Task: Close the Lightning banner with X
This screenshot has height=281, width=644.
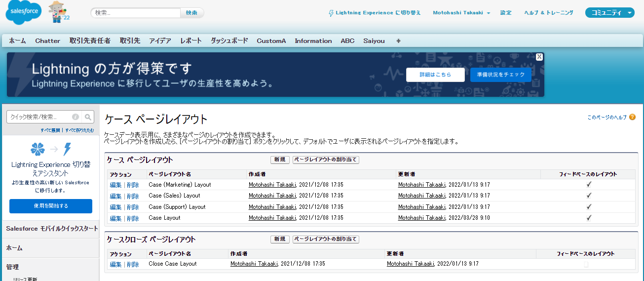Action: pos(539,57)
